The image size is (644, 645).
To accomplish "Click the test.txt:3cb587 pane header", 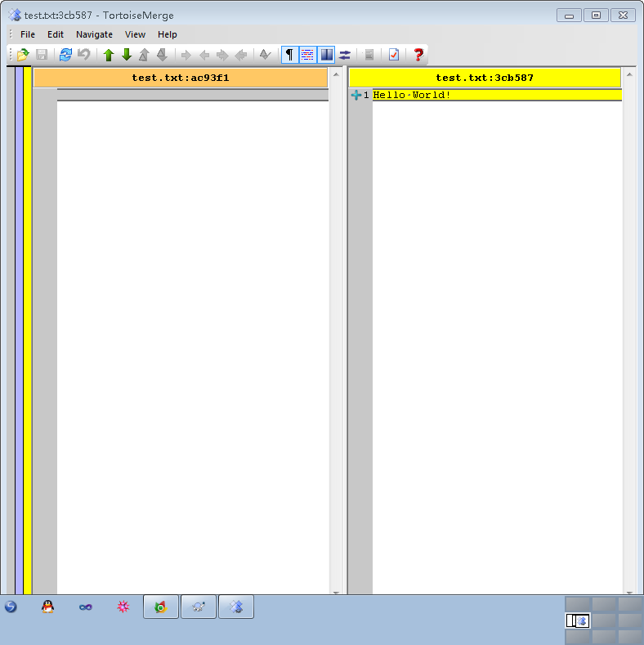I will point(485,78).
